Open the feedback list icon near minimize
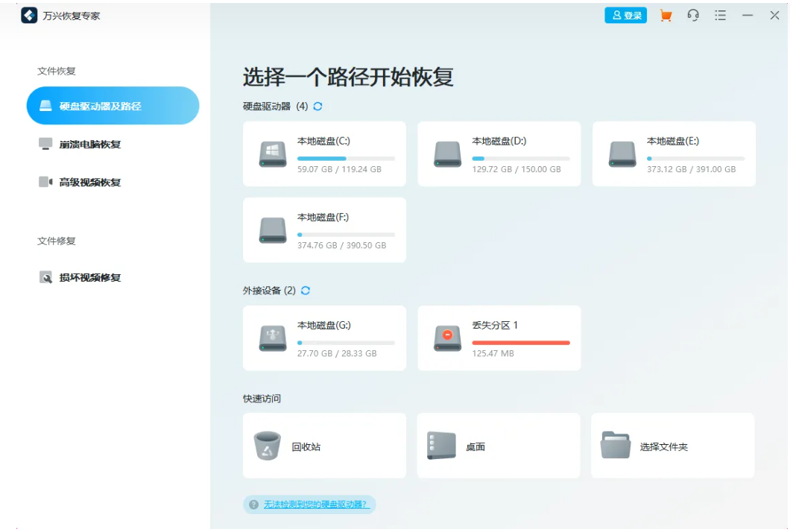The width and height of the screenshot is (790, 532). [720, 15]
